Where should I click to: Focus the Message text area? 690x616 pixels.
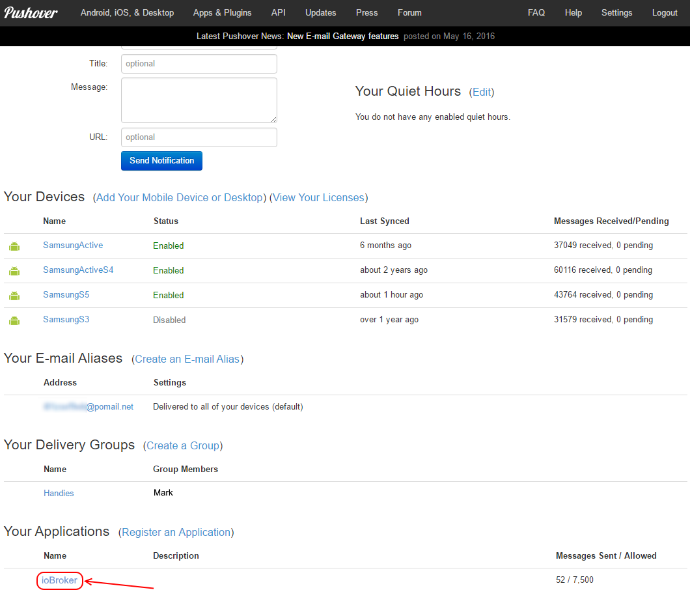199,100
